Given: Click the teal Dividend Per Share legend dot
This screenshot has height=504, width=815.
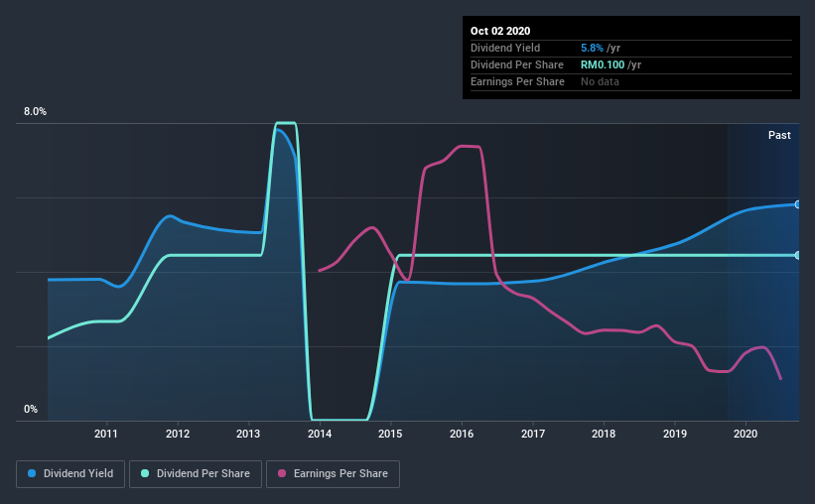Looking at the screenshot, I should 145,473.
